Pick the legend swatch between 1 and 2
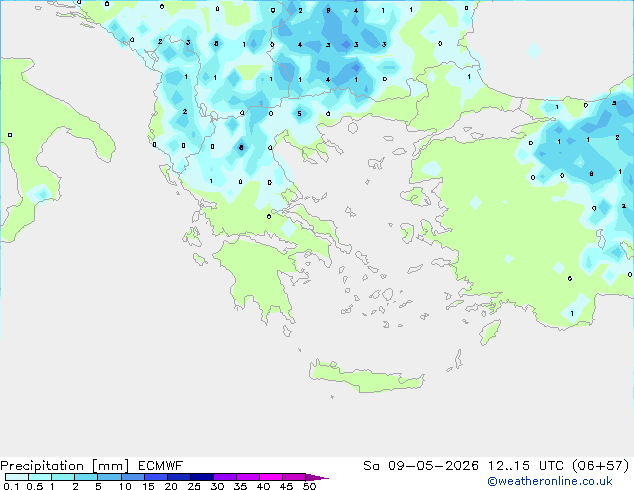This screenshot has height=490, width=634. click(x=63, y=477)
